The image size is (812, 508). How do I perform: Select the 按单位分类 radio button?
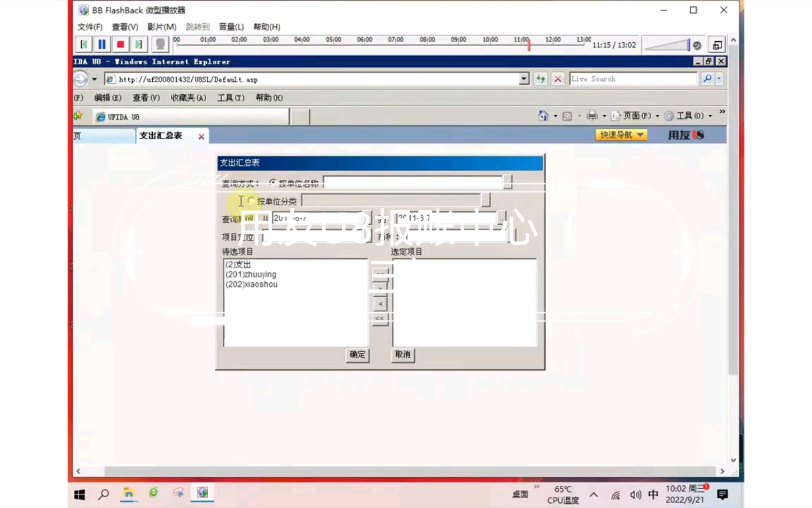click(x=251, y=201)
